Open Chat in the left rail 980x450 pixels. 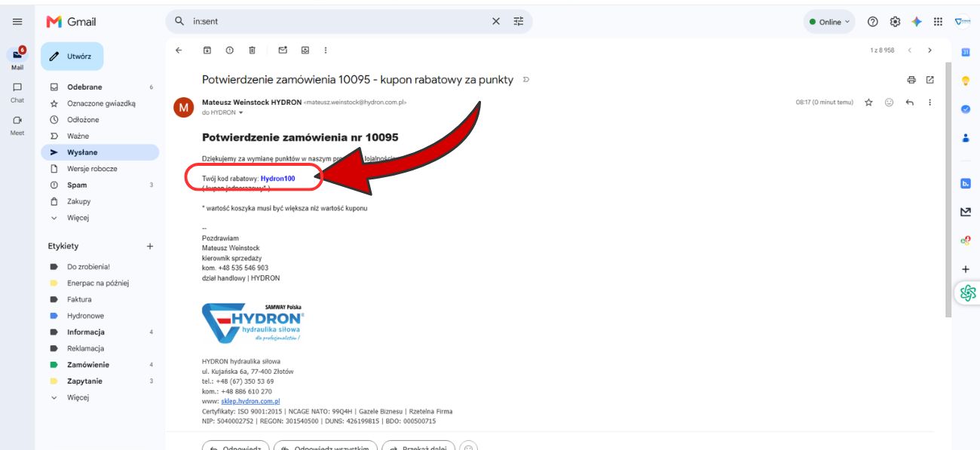pos(17,92)
